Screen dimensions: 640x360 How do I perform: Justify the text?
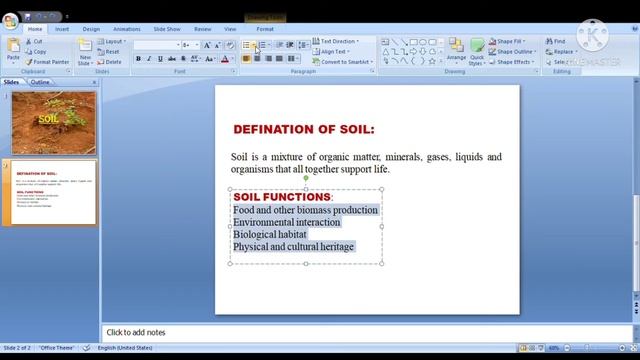279,59
